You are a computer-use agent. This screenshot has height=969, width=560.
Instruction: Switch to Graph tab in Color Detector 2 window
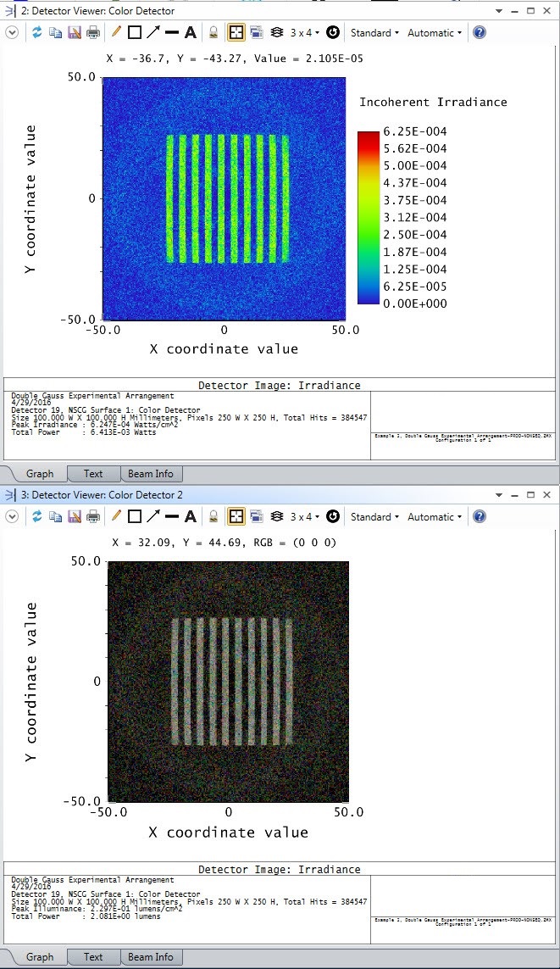coord(40,956)
